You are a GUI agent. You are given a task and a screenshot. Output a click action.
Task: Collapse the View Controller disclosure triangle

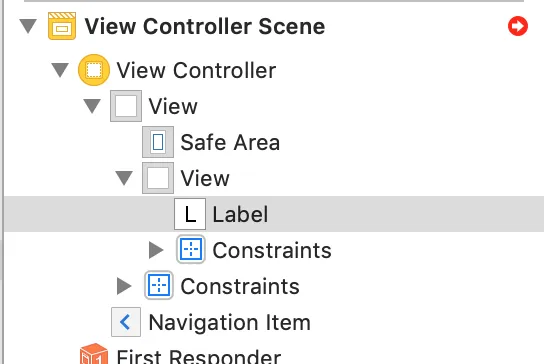pos(60,70)
